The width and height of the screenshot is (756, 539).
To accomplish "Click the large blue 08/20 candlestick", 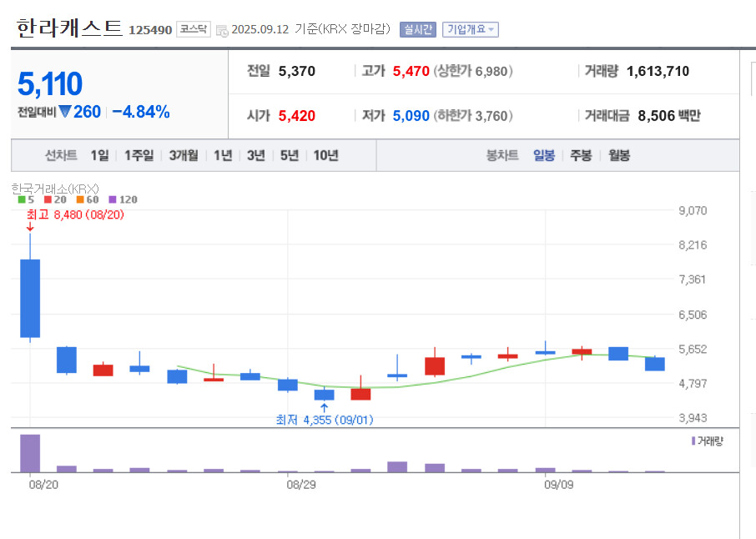I will click(x=30, y=298).
